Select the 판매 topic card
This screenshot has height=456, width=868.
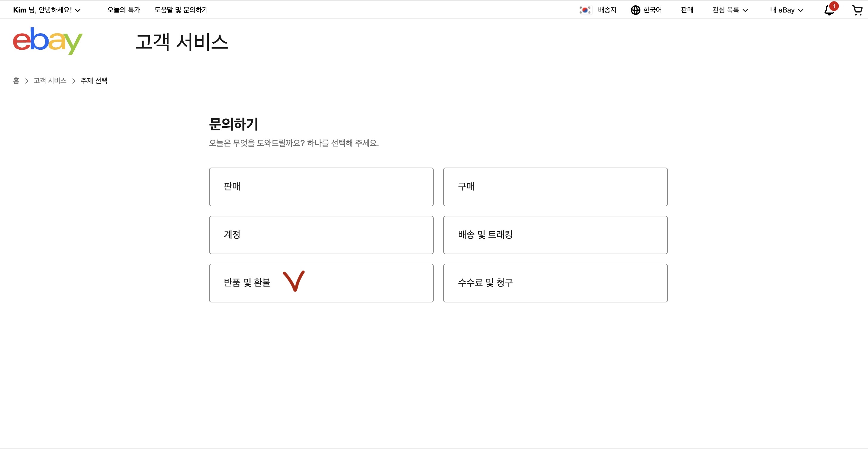click(321, 187)
